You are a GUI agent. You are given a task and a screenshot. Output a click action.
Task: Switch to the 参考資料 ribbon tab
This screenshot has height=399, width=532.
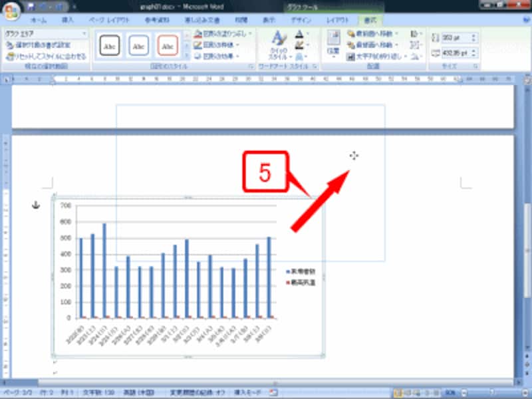click(x=157, y=21)
